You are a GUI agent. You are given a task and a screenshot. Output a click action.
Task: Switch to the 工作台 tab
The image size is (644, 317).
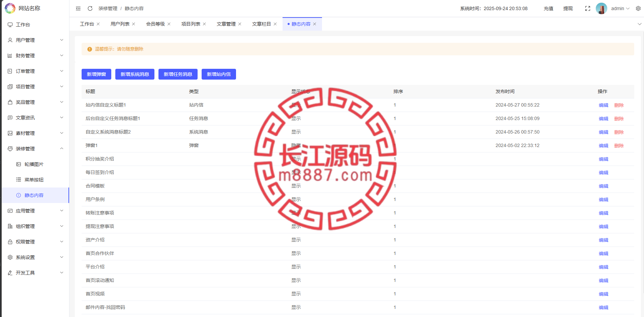(x=87, y=24)
